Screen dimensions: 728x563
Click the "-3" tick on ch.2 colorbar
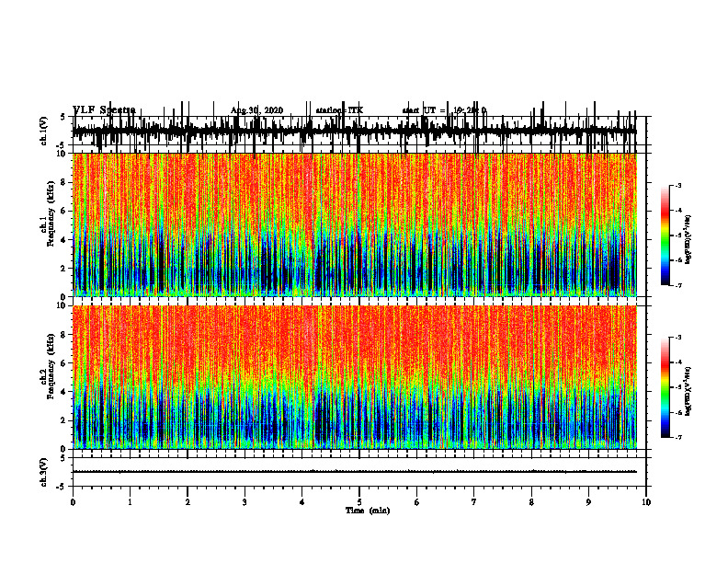pyautogui.click(x=678, y=338)
